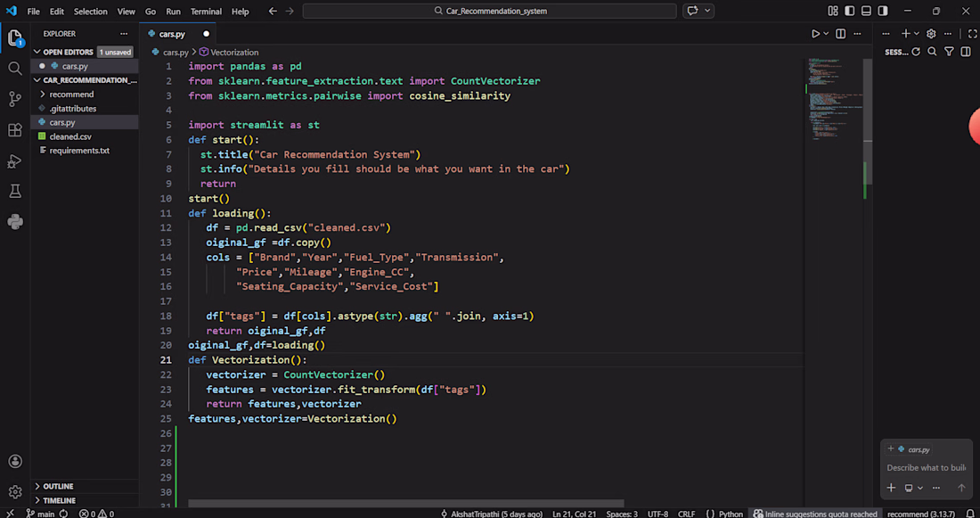The width and height of the screenshot is (980, 518).
Task: Click the Python language mode in status bar
Action: [x=731, y=514]
